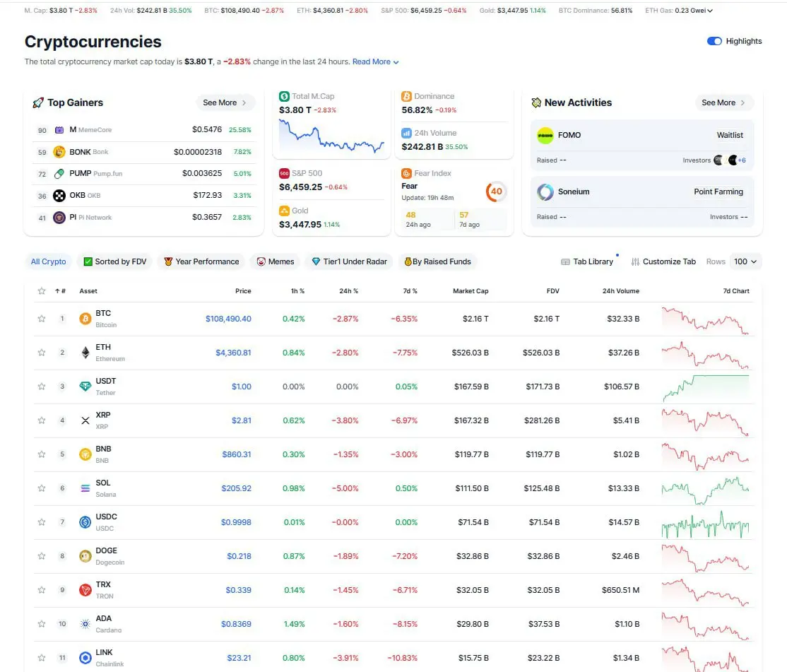Click the BTC price $108,490.40 link
The width and height of the screenshot is (787, 672).
pos(228,319)
